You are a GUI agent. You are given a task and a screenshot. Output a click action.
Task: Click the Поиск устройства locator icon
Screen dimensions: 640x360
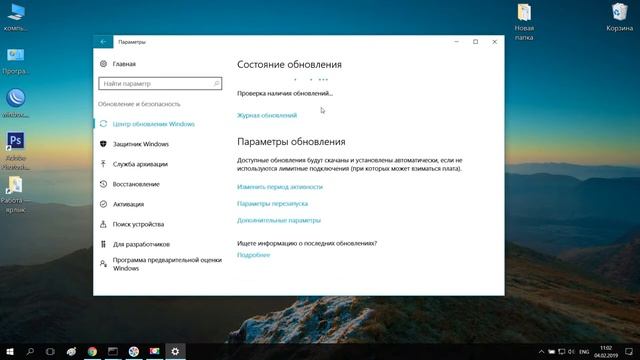pyautogui.click(x=103, y=224)
